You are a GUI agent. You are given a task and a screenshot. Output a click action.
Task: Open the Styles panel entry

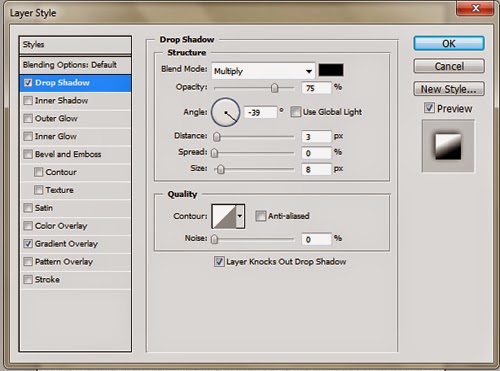(75, 45)
